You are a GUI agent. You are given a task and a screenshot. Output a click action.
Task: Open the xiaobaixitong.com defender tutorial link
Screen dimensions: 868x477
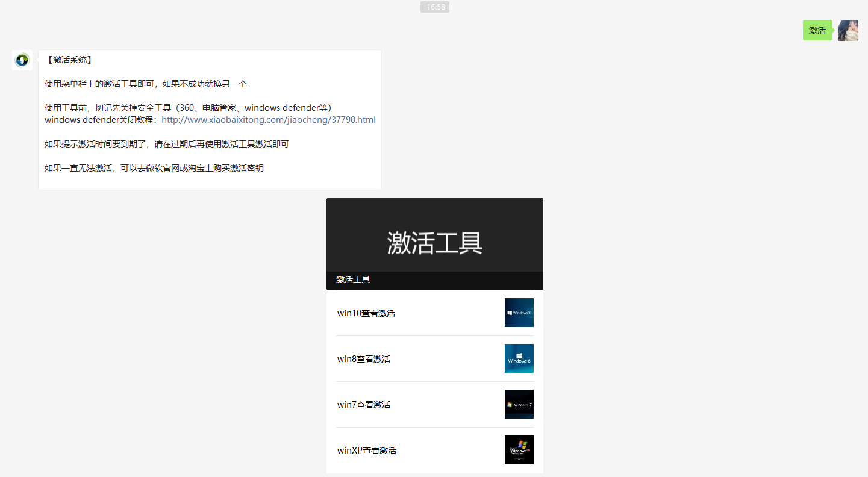point(267,119)
